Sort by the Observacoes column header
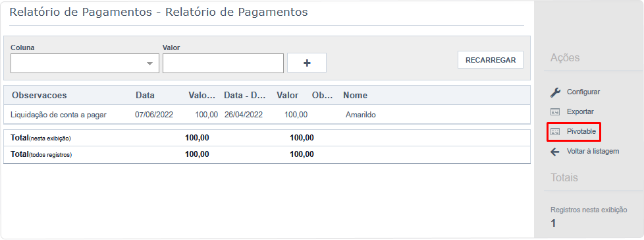This screenshot has height=240, width=644. (x=40, y=96)
